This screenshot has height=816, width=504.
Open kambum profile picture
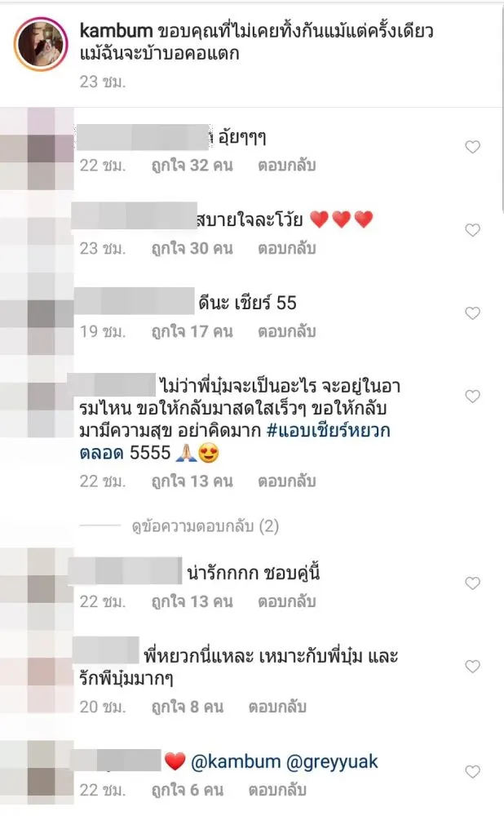click(41, 44)
